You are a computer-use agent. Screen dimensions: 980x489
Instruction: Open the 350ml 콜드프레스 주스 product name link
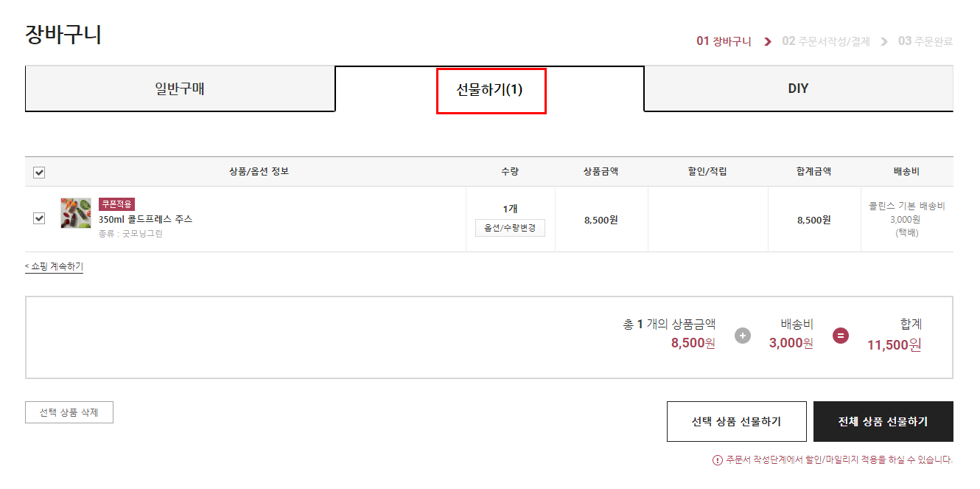coord(145,219)
